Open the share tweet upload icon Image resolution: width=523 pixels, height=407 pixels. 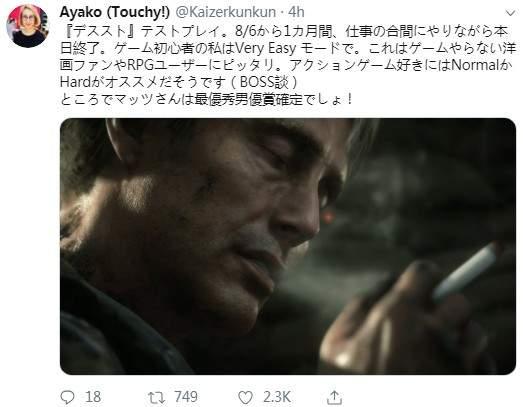[334, 397]
